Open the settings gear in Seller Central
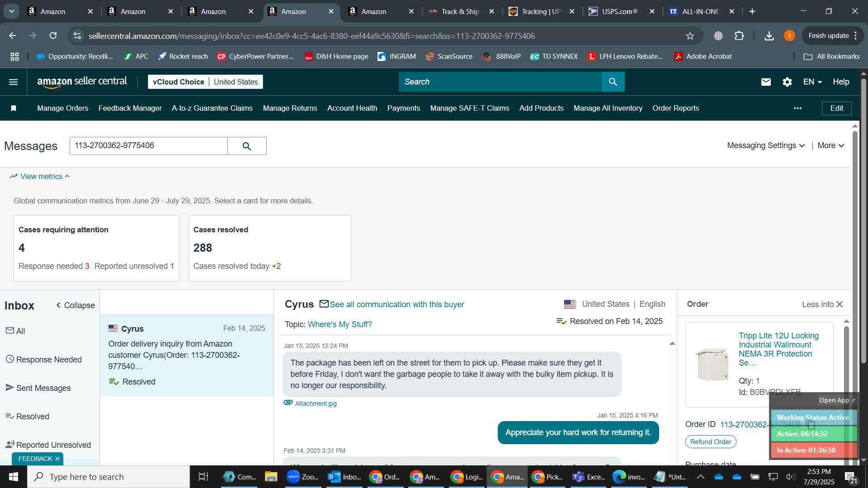868x488 pixels. point(787,82)
